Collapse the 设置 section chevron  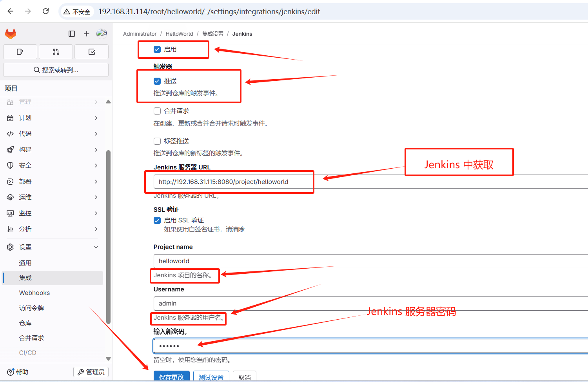[x=96, y=247]
